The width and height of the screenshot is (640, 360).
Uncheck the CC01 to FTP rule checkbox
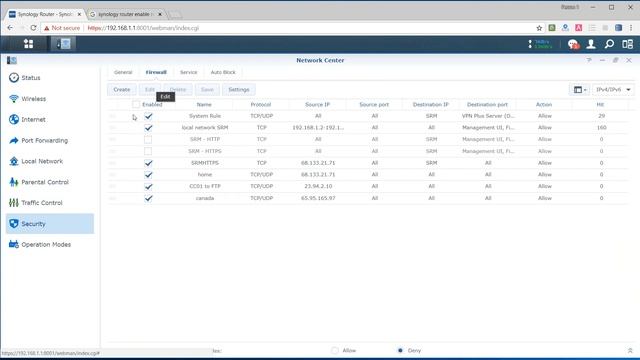pos(148,187)
